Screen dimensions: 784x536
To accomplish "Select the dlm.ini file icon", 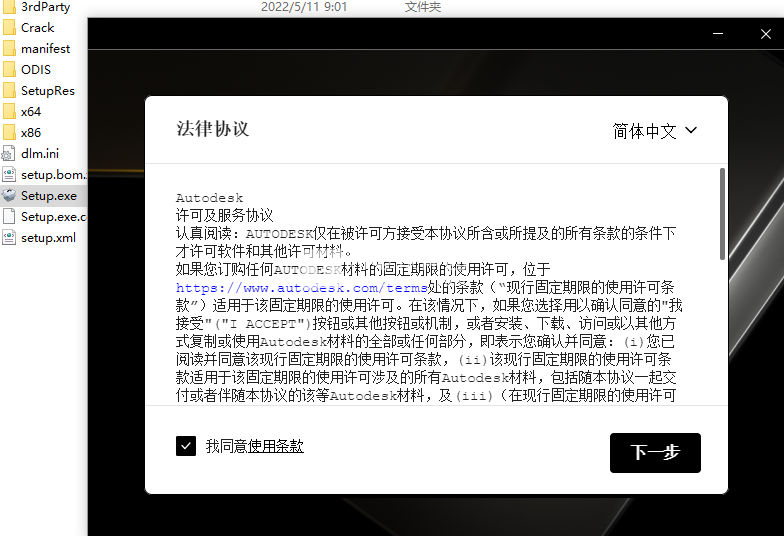I will tap(9, 154).
